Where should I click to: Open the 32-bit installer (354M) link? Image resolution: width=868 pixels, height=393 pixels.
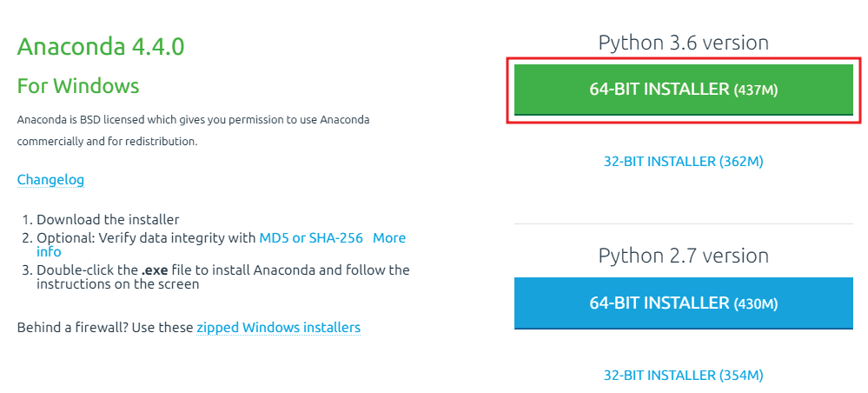click(x=683, y=375)
